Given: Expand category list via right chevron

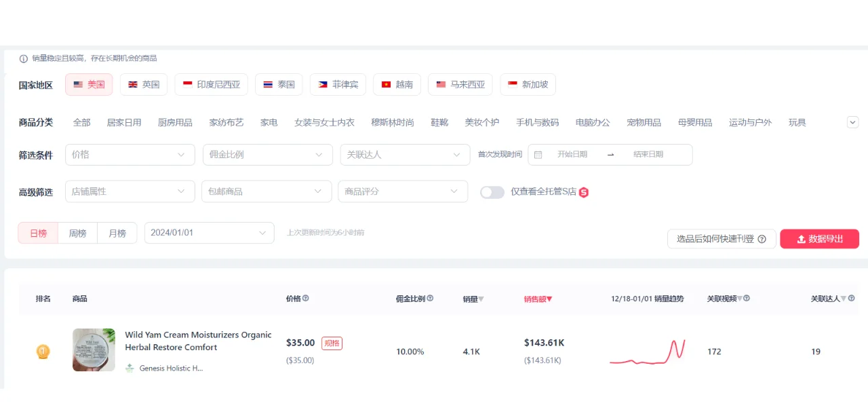Looking at the screenshot, I should [x=852, y=122].
